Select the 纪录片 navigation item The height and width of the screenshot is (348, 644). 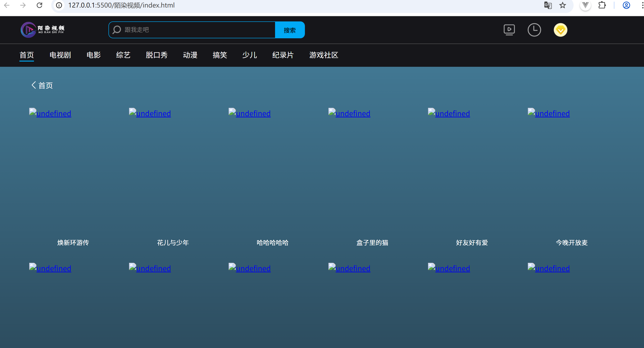[283, 55]
